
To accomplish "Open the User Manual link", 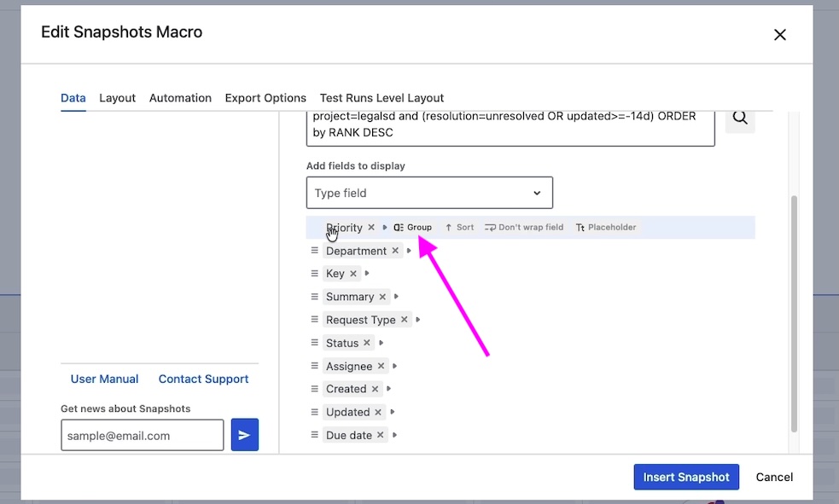I will point(104,379).
